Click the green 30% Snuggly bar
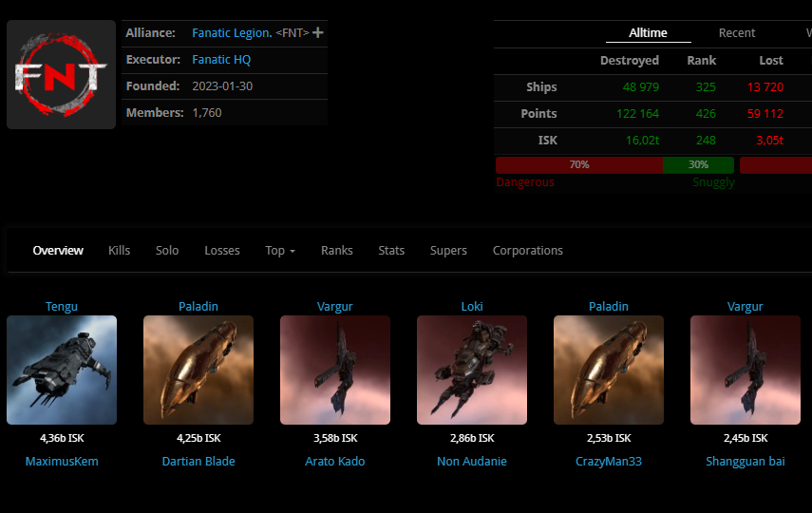 tap(698, 164)
